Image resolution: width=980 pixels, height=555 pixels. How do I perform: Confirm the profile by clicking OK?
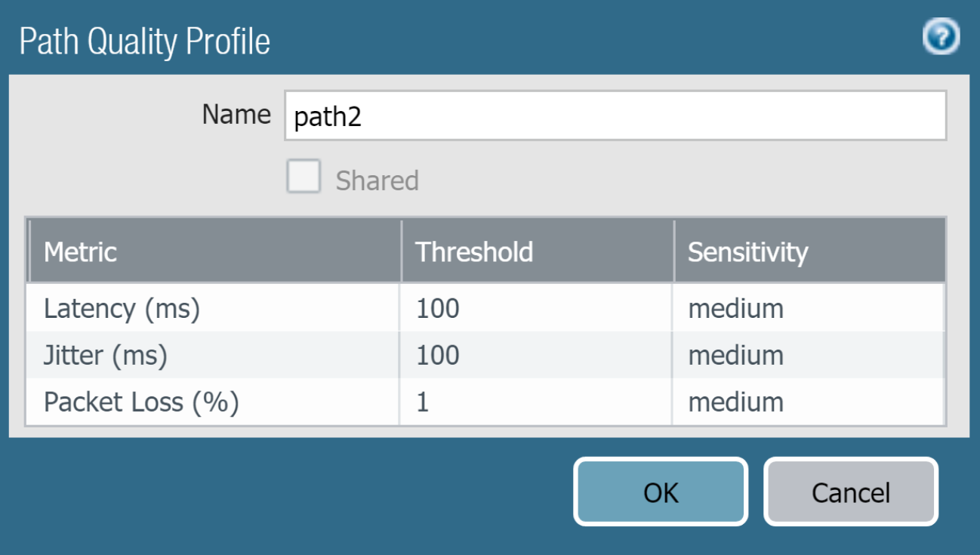(x=661, y=492)
